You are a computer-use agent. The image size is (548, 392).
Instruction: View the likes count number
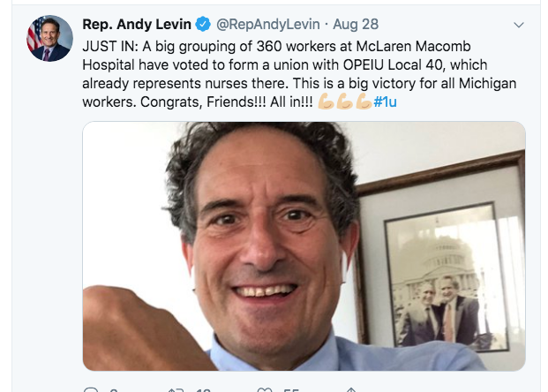tap(291, 389)
